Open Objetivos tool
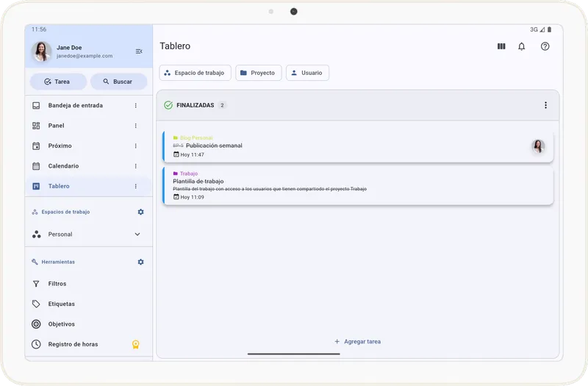 pos(88,324)
